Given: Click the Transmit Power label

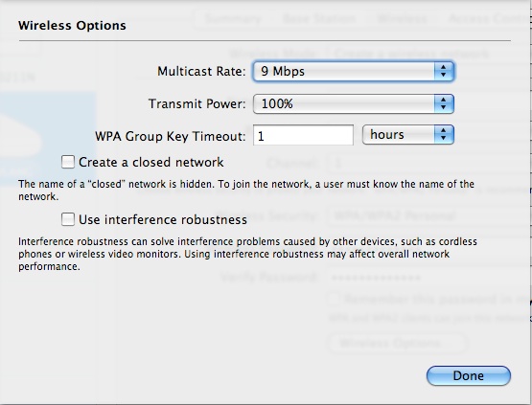Looking at the screenshot, I should coord(197,103).
